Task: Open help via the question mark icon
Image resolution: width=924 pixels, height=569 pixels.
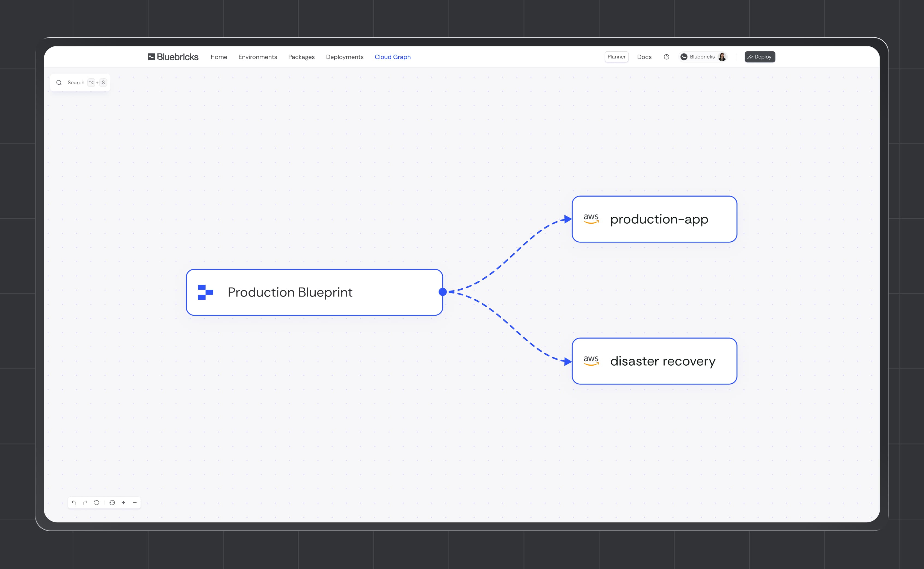Action: coord(666,57)
